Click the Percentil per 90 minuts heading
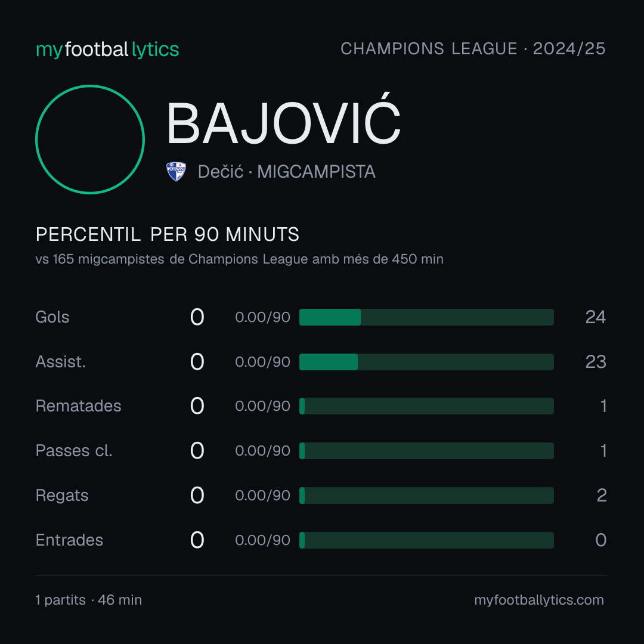Viewport: 644px width, 644px height. click(x=168, y=234)
